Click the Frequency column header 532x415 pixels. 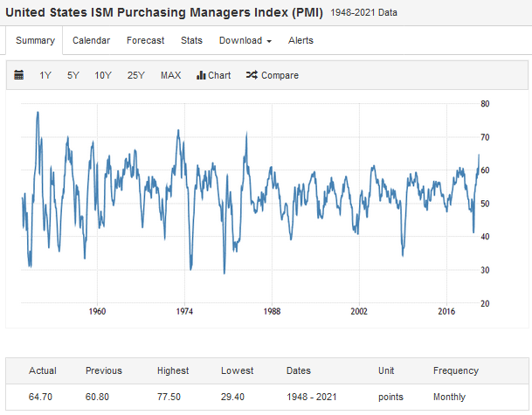click(x=456, y=370)
